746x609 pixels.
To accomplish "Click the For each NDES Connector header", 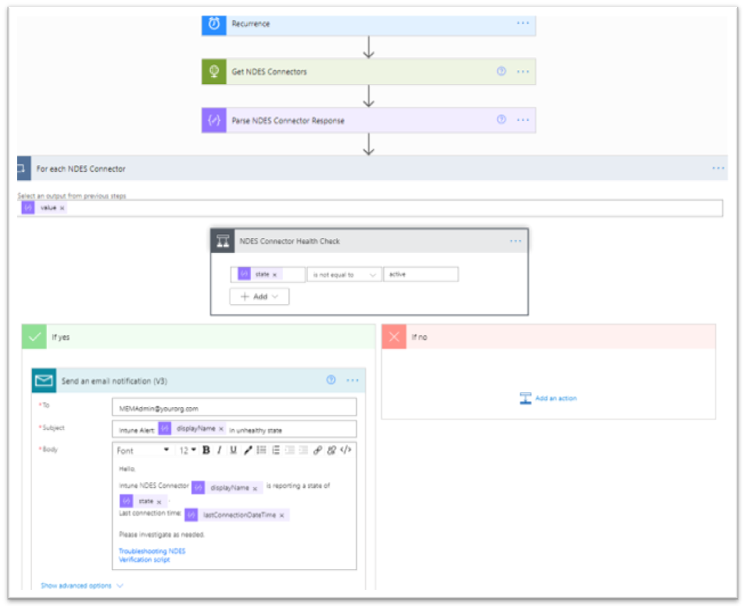I will click(x=372, y=168).
